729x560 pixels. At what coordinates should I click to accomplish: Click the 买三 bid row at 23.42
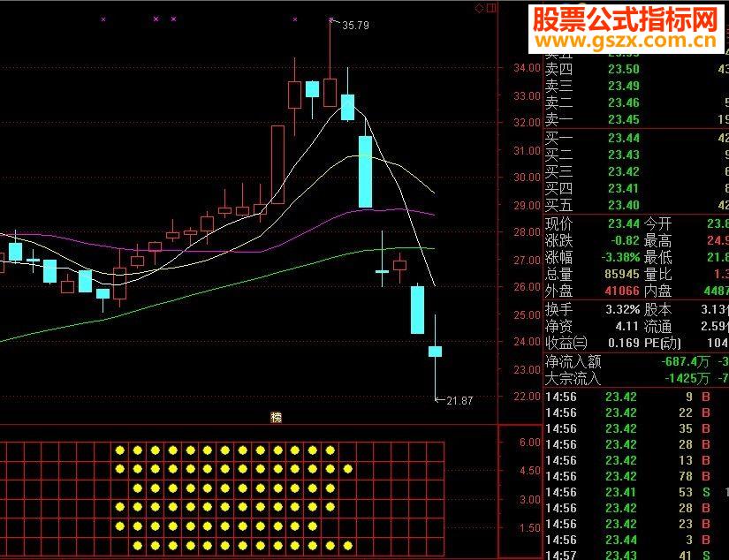[636, 171]
